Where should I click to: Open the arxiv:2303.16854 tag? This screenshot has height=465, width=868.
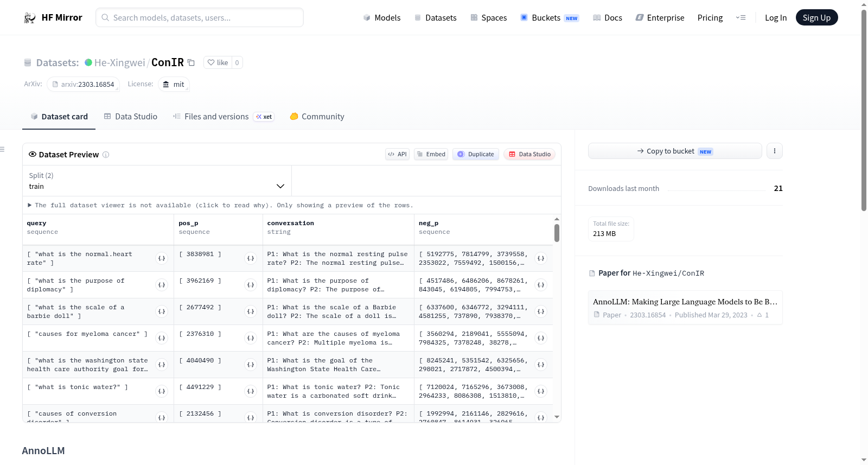(x=83, y=84)
